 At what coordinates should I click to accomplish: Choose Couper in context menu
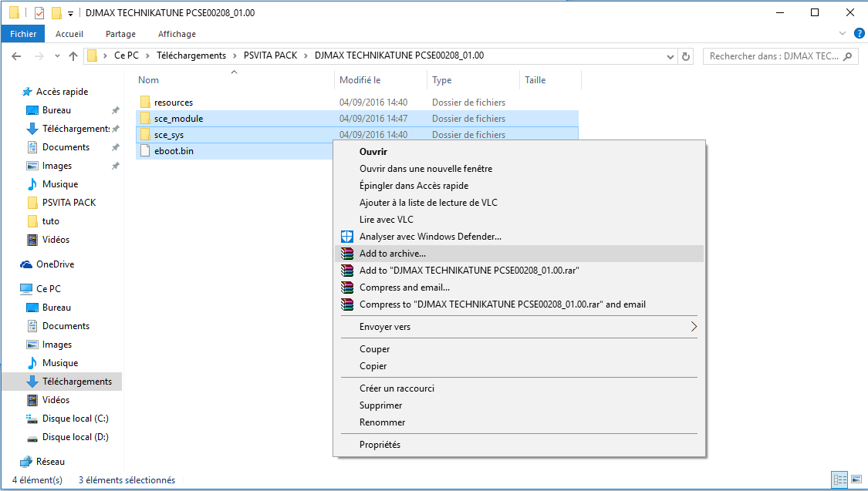coord(519,349)
